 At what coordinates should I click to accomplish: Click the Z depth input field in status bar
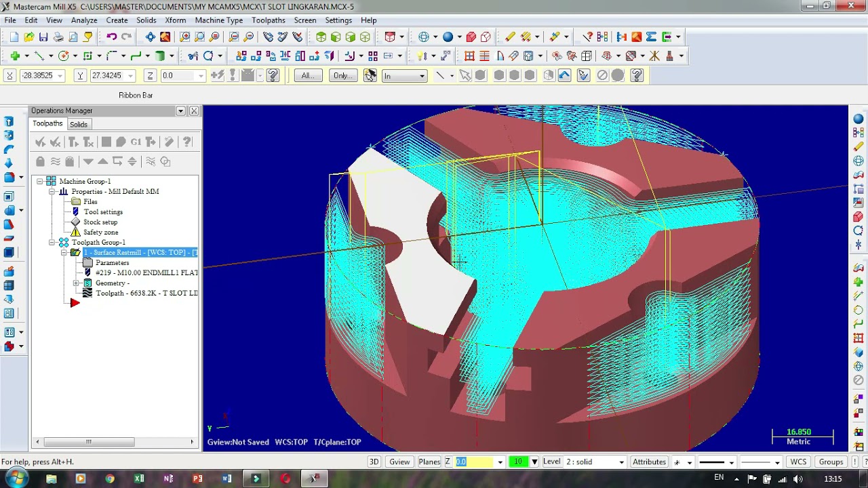point(474,462)
